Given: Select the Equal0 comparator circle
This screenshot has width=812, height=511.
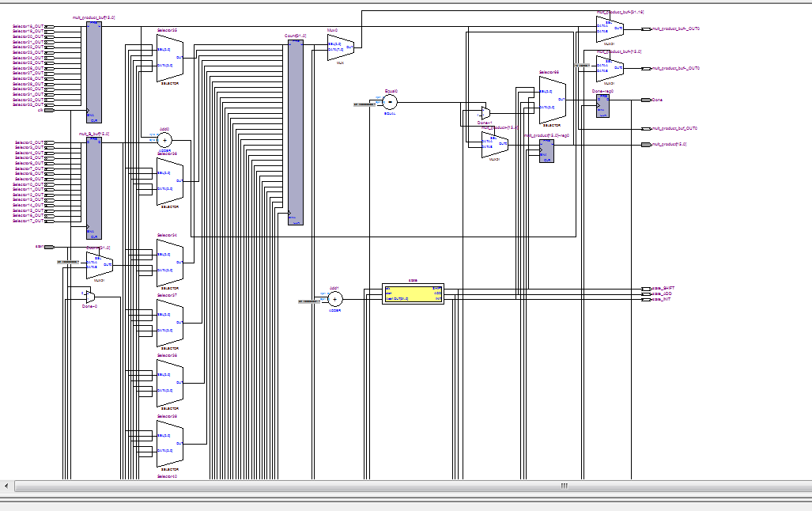Looking at the screenshot, I should click(389, 101).
